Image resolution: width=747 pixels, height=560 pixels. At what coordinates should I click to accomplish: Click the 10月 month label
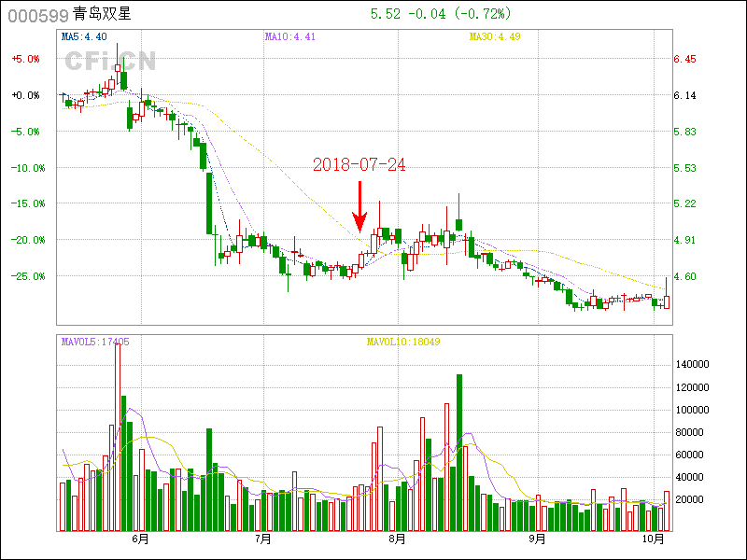[x=653, y=539]
